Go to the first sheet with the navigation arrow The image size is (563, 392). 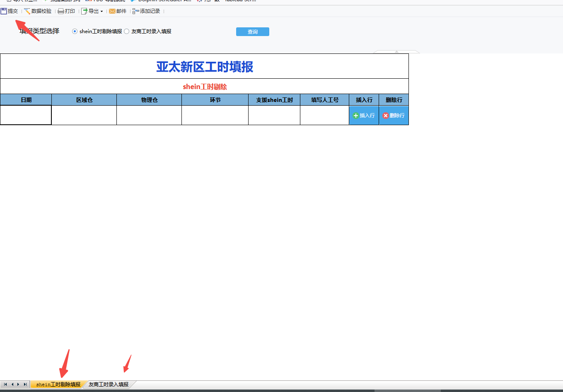point(5,385)
